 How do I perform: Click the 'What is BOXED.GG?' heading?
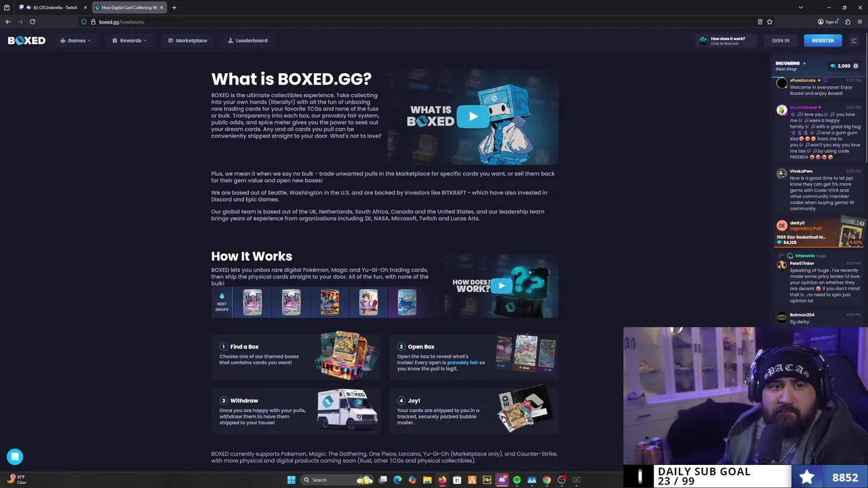[x=291, y=79]
